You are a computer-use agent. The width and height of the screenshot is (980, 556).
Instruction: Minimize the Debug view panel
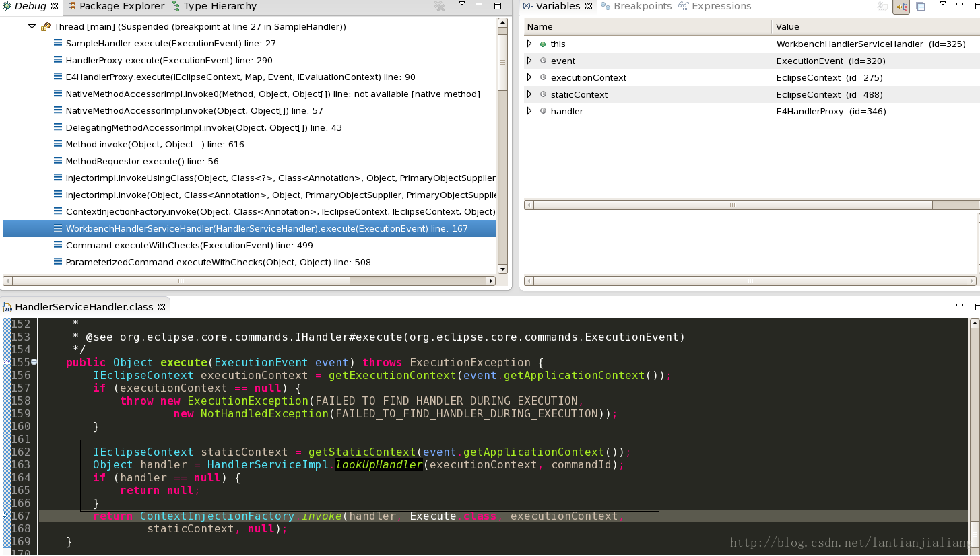[x=480, y=5]
